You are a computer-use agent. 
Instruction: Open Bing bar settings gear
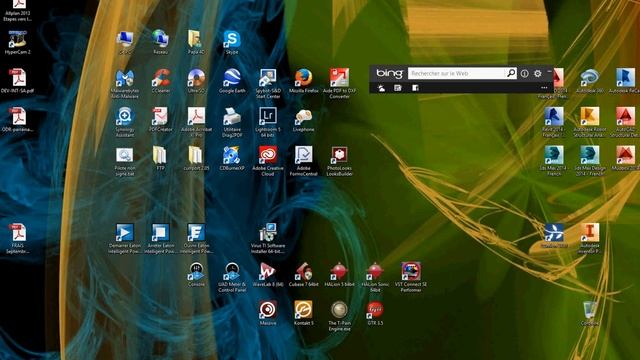click(538, 74)
